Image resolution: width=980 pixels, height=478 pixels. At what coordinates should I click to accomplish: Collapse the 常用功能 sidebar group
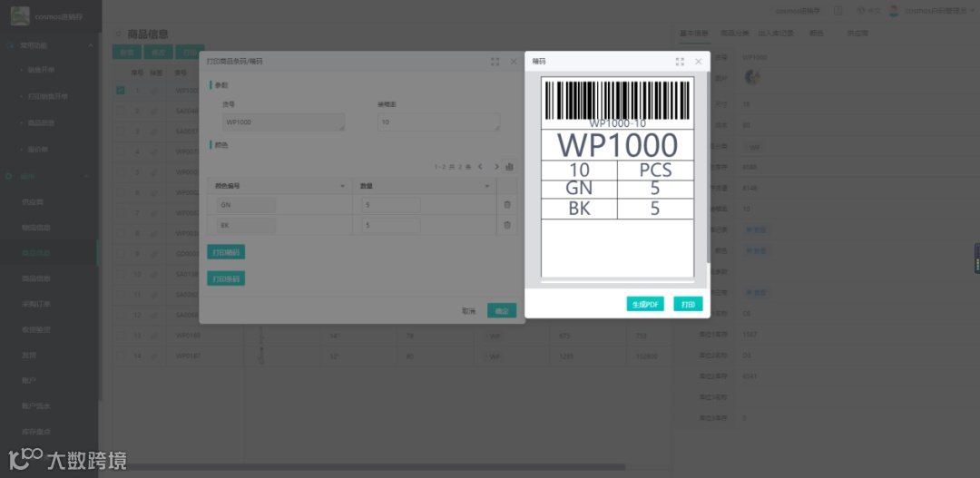90,45
